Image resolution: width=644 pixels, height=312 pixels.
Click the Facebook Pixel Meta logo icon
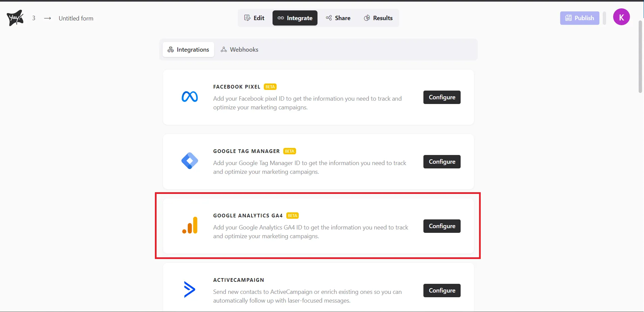point(190,97)
